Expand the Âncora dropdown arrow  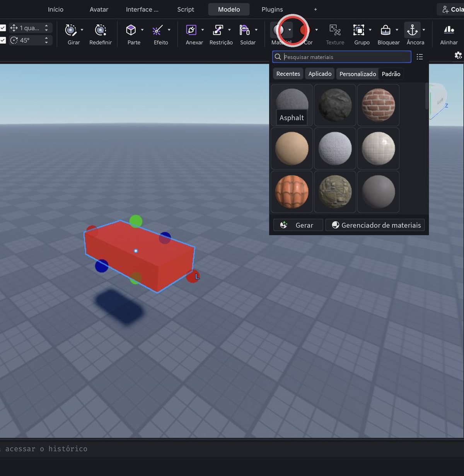pyautogui.click(x=424, y=30)
